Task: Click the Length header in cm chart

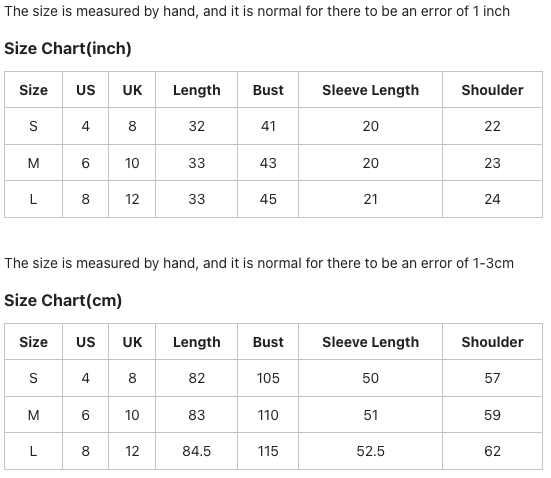Action: tap(197, 342)
